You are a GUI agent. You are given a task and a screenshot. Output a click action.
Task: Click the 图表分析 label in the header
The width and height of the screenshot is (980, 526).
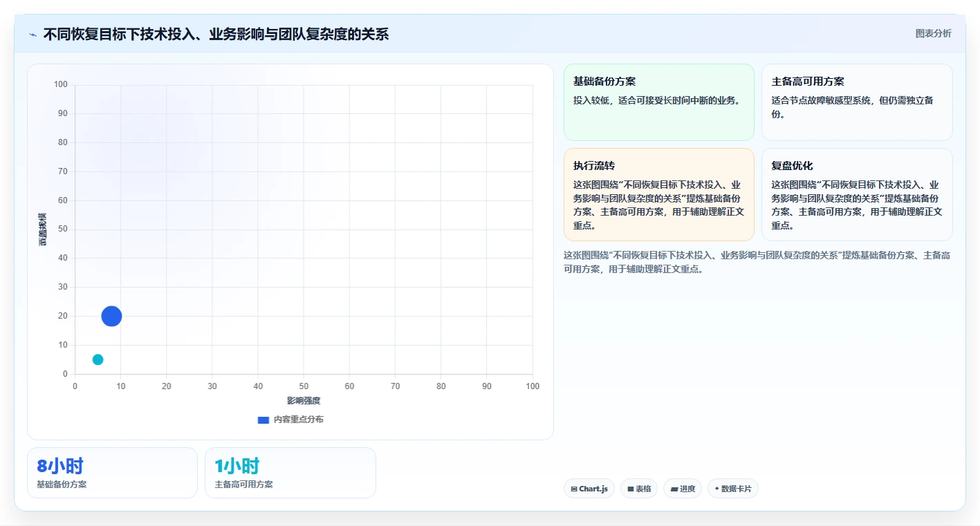coord(933,33)
